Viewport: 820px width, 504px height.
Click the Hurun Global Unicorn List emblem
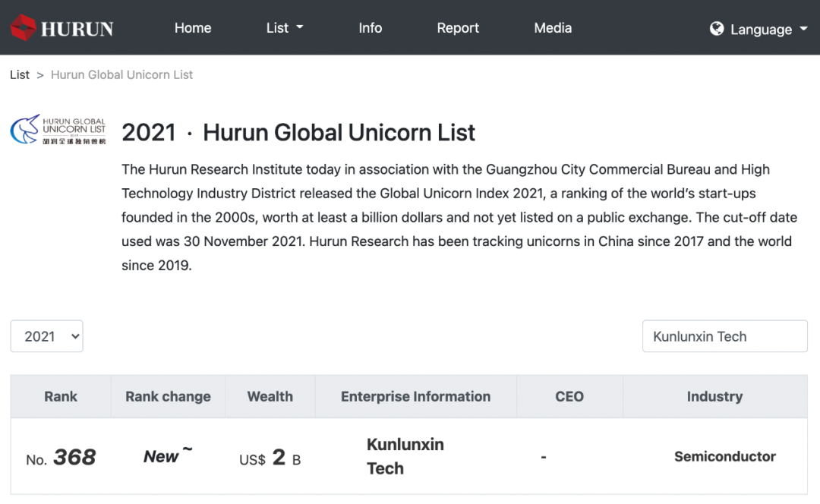click(58, 129)
